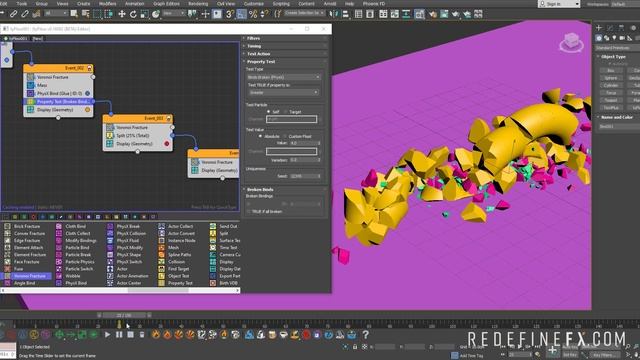Open the Rendering menu
Screen dimensions: 640x360
[198, 4]
